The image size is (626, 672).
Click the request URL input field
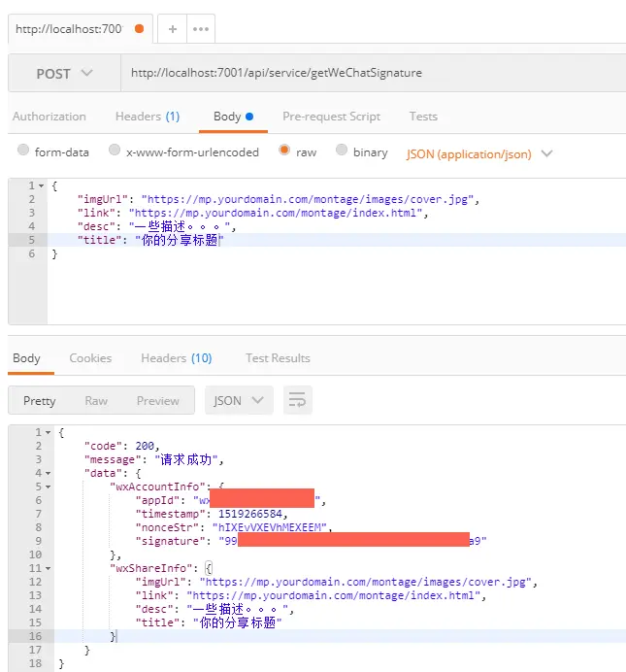(x=374, y=73)
